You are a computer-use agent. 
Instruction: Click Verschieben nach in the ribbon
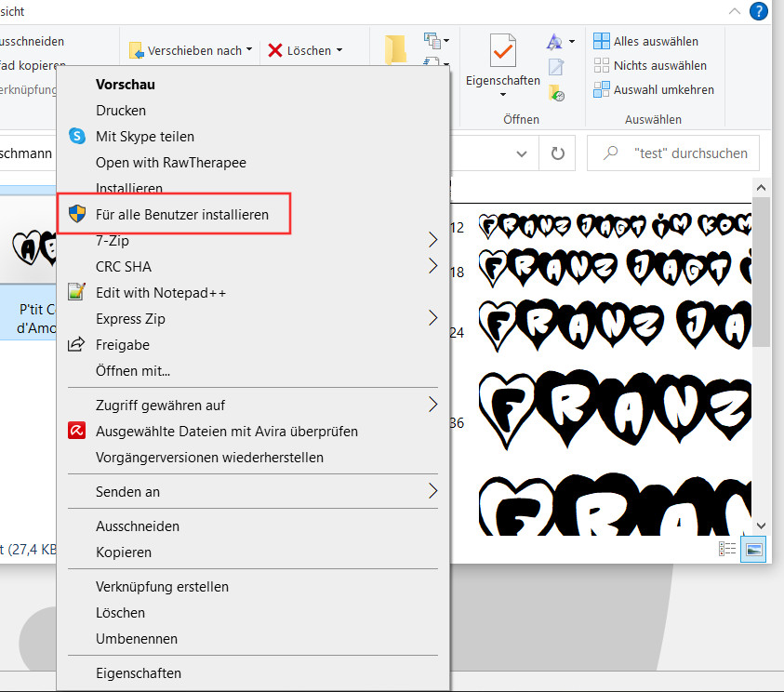point(191,50)
